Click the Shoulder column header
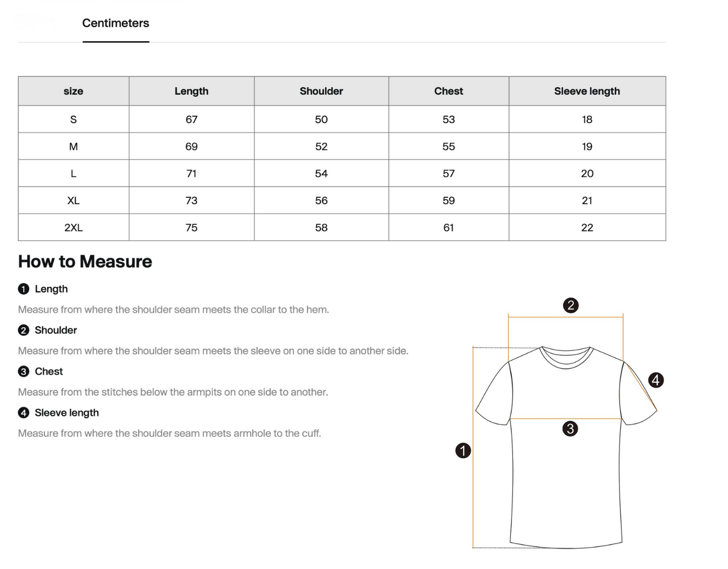Viewport: 728px width, 569px height. [321, 92]
